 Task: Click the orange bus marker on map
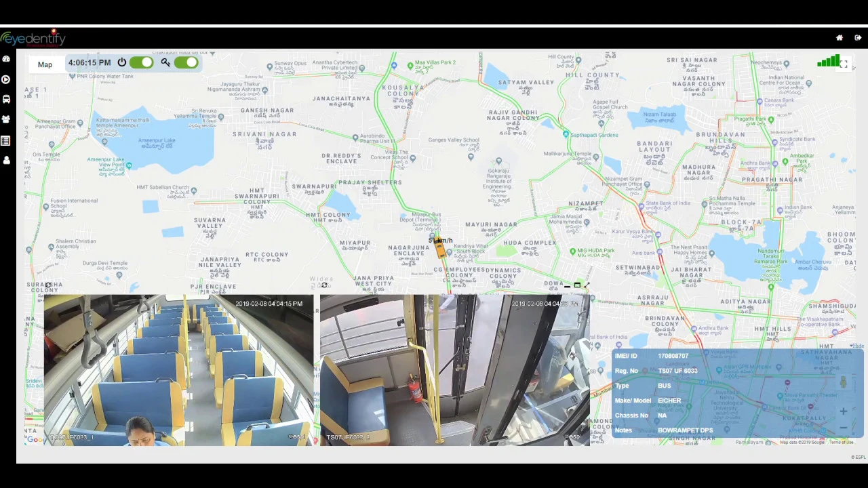tap(441, 249)
